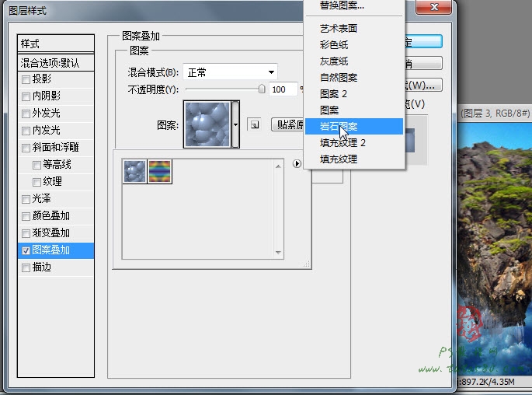
Task: Enable the 等高线 contour checkbox
Action: (37, 165)
